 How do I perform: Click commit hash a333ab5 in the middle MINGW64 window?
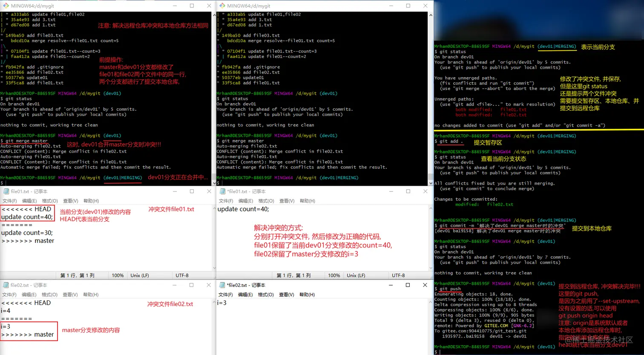pyautogui.click(x=236, y=14)
